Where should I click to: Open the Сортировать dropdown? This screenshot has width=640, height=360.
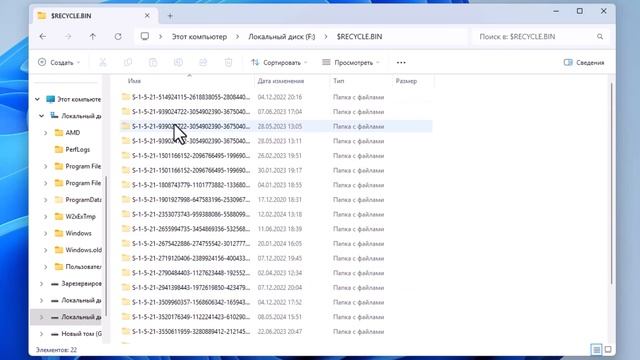point(280,62)
